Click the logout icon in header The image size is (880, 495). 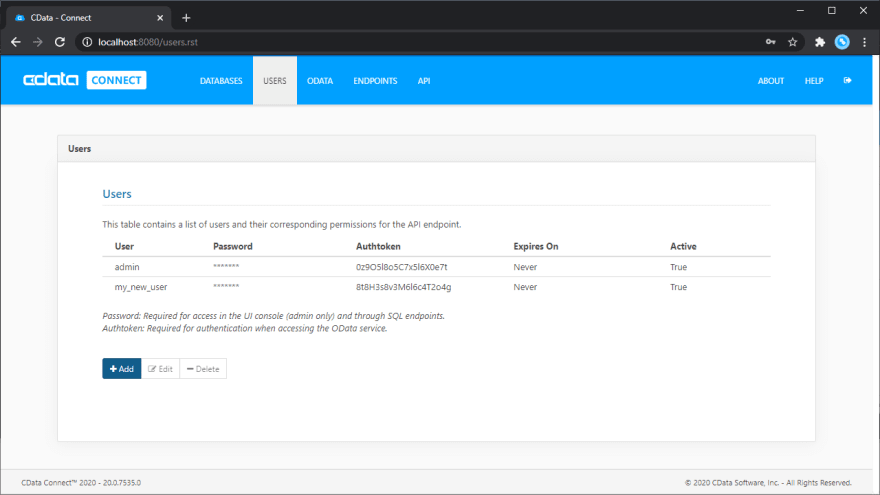pos(847,80)
